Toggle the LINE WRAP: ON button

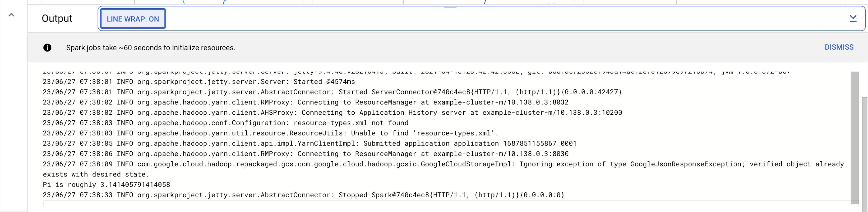(x=133, y=19)
